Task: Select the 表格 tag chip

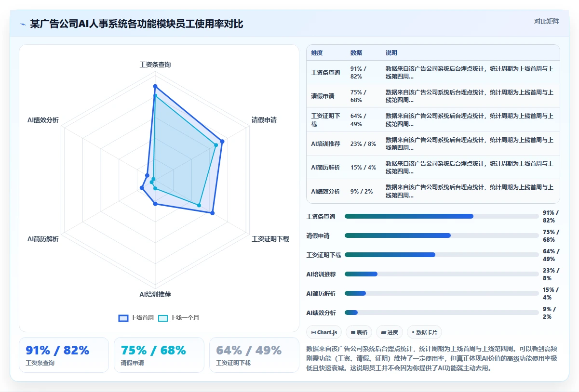Action: (x=359, y=332)
